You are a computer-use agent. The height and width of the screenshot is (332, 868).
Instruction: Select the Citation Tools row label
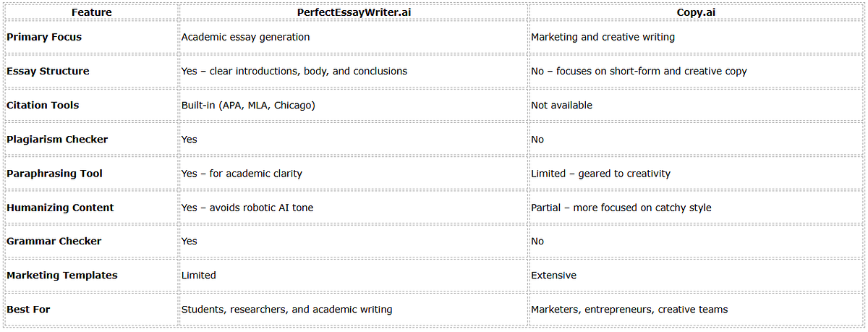tap(43, 105)
